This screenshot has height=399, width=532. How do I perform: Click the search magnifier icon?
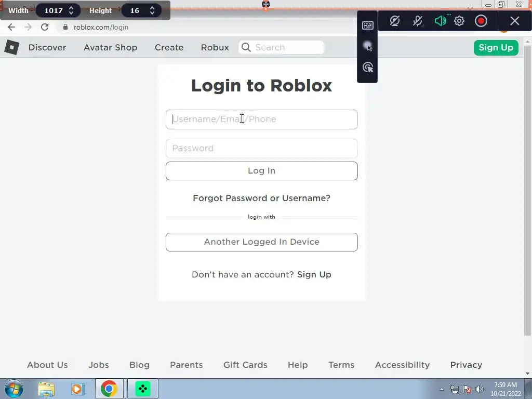click(246, 47)
